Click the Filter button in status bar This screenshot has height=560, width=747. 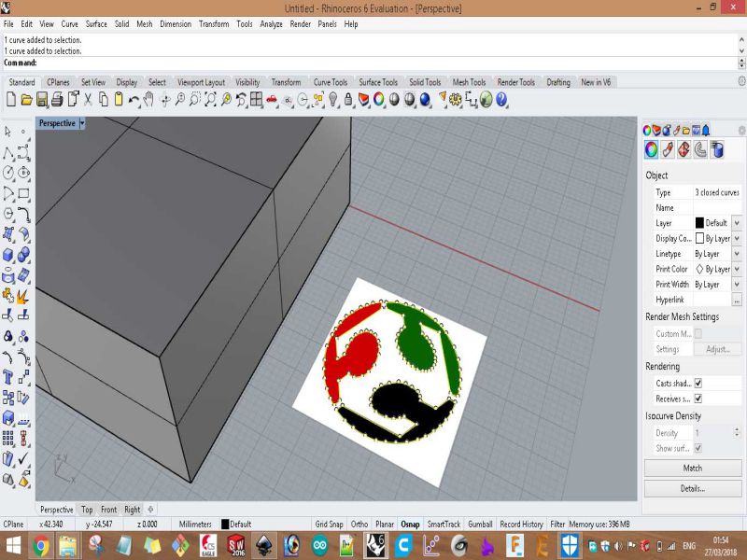point(557,524)
